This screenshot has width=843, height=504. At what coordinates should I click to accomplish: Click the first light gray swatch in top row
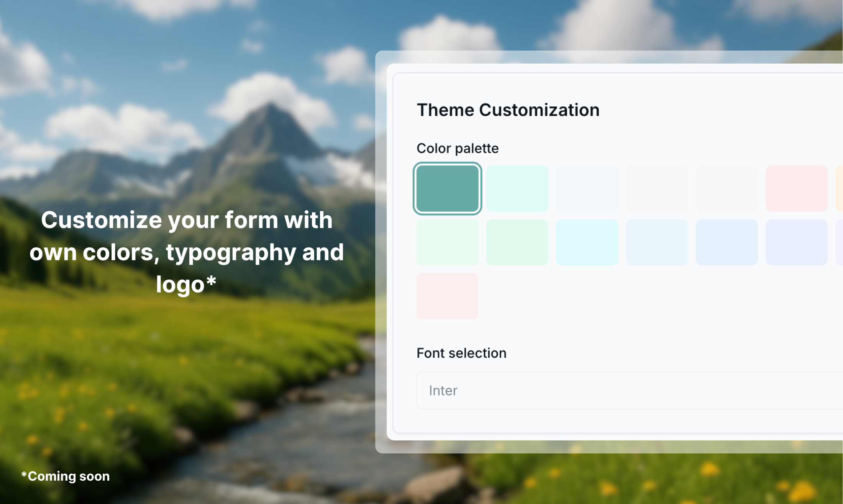(587, 188)
